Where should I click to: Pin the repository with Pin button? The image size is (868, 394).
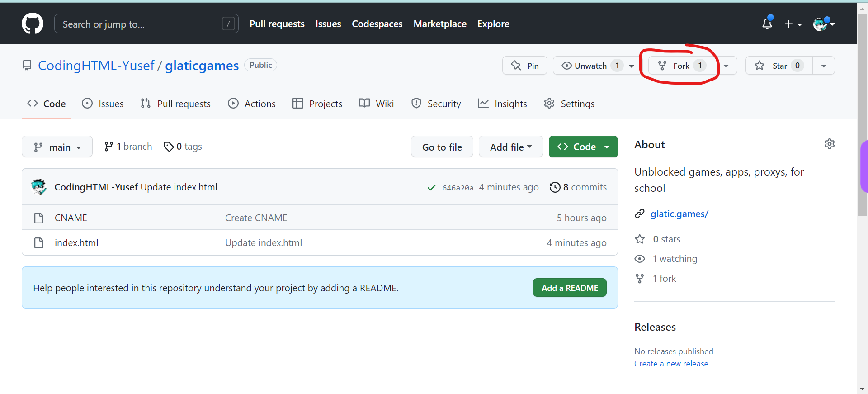[x=525, y=66]
